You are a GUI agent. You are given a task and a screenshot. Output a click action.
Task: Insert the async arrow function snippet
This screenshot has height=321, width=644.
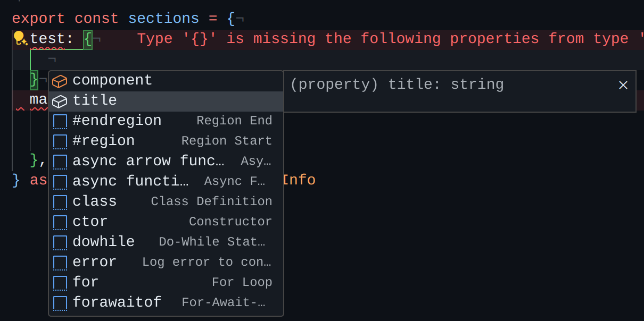pos(166,162)
